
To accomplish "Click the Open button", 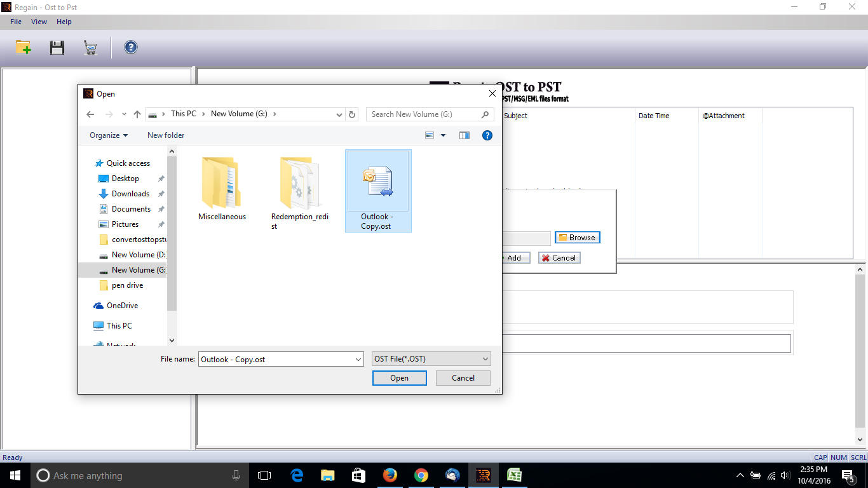I will (x=400, y=378).
